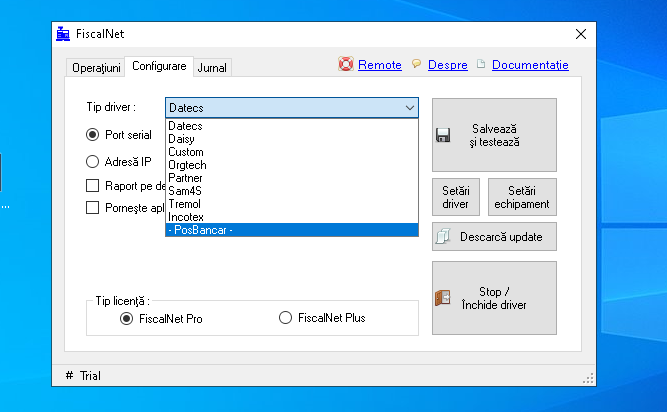Choose FiscalNet Plus license type

point(285,318)
